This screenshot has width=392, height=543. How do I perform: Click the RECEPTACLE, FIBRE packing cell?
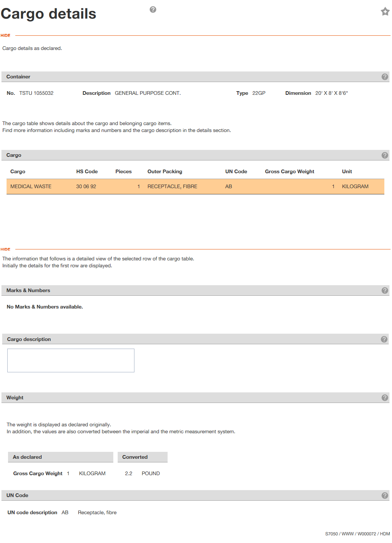[x=172, y=186]
